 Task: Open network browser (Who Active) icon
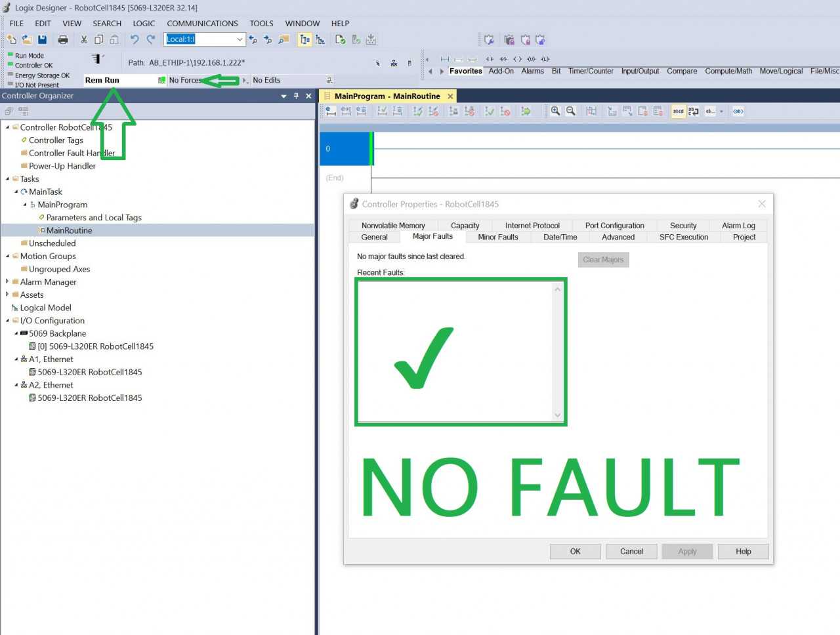click(394, 63)
